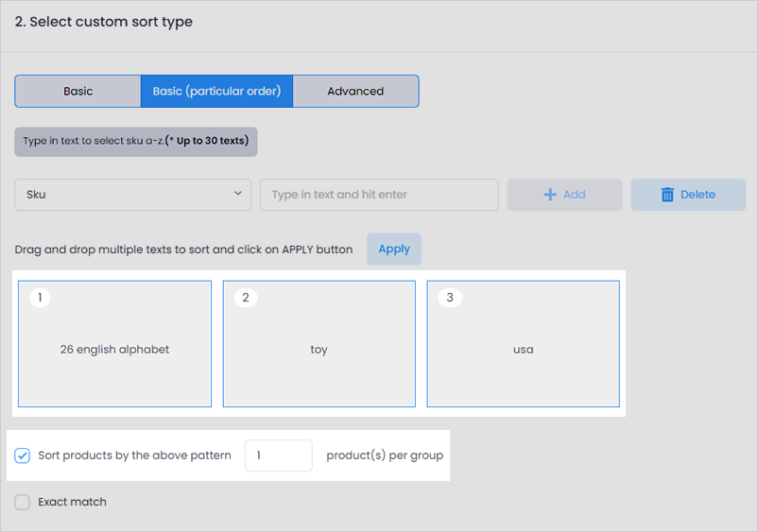Select the 'usa' text card
This screenshot has height=532, width=758.
click(x=523, y=344)
